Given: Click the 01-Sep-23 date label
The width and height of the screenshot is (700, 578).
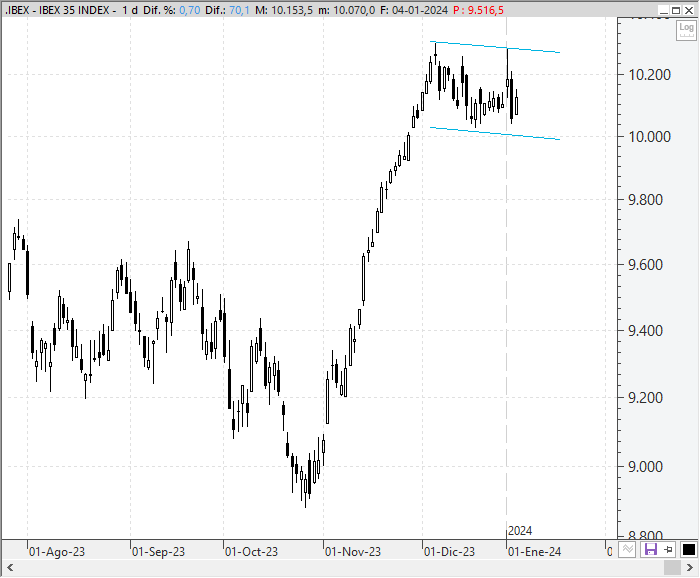Looking at the screenshot, I should pyautogui.click(x=158, y=552).
